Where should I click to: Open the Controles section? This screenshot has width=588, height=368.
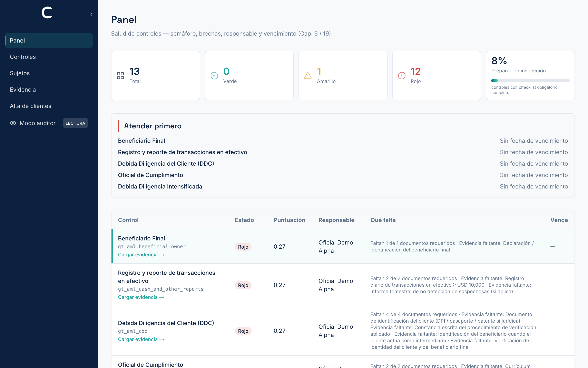click(x=49, y=57)
